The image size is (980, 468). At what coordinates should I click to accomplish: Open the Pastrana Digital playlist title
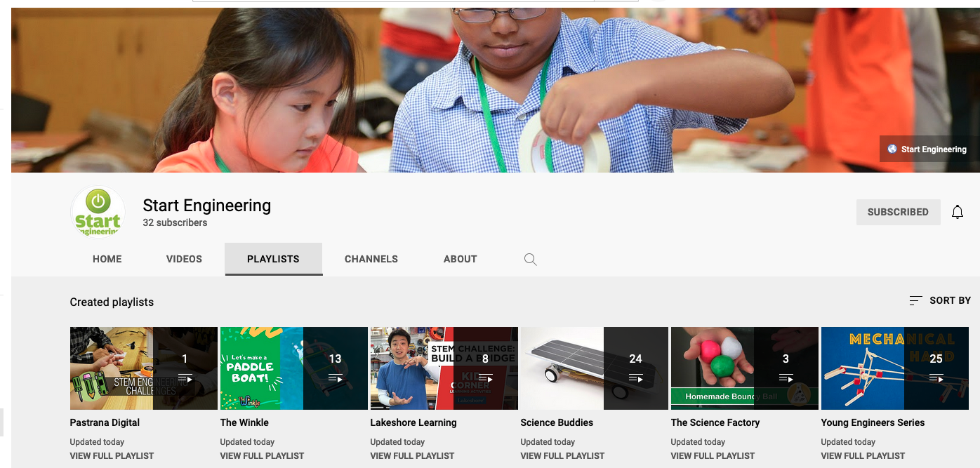(x=105, y=422)
